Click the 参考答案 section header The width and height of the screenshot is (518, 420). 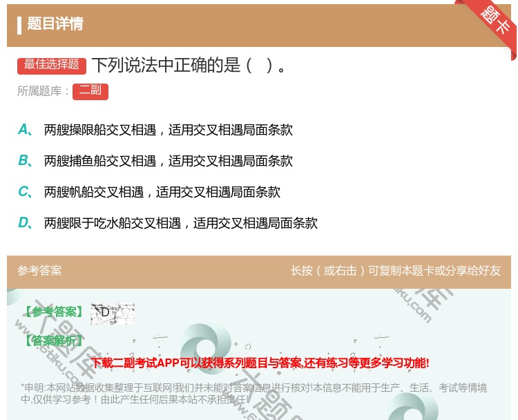(x=39, y=271)
